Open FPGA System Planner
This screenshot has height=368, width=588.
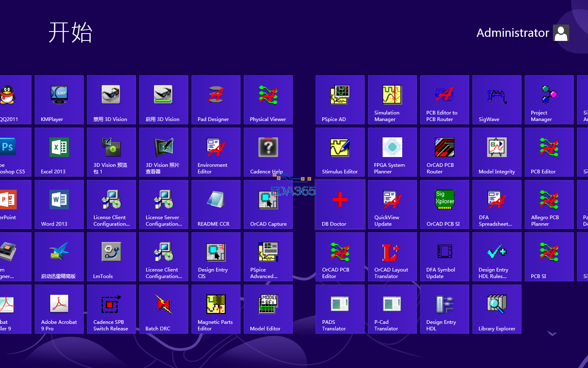point(392,152)
